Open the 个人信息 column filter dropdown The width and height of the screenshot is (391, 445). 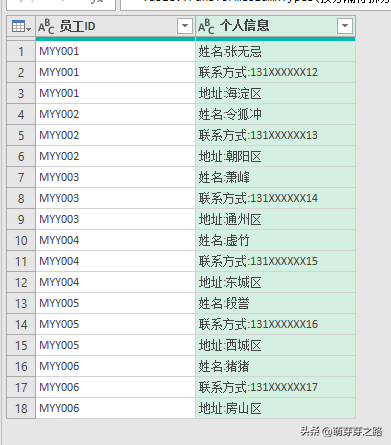[x=345, y=26]
